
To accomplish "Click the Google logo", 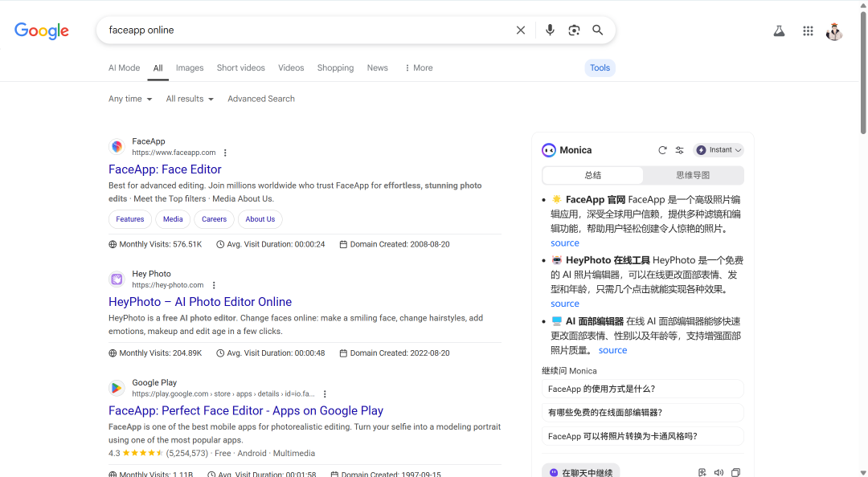I will [42, 31].
